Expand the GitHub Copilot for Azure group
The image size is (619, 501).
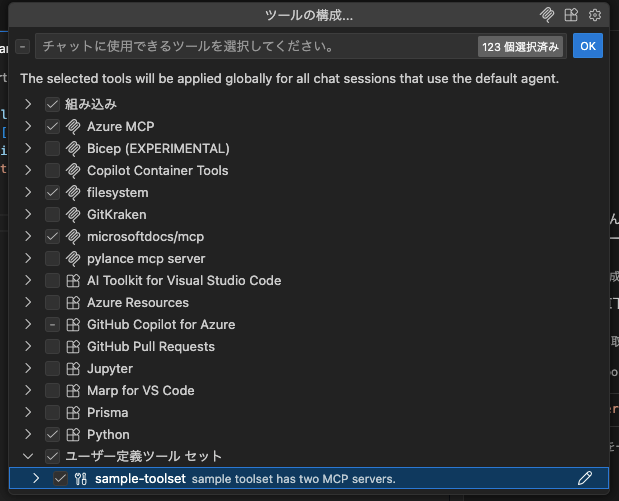[28, 325]
